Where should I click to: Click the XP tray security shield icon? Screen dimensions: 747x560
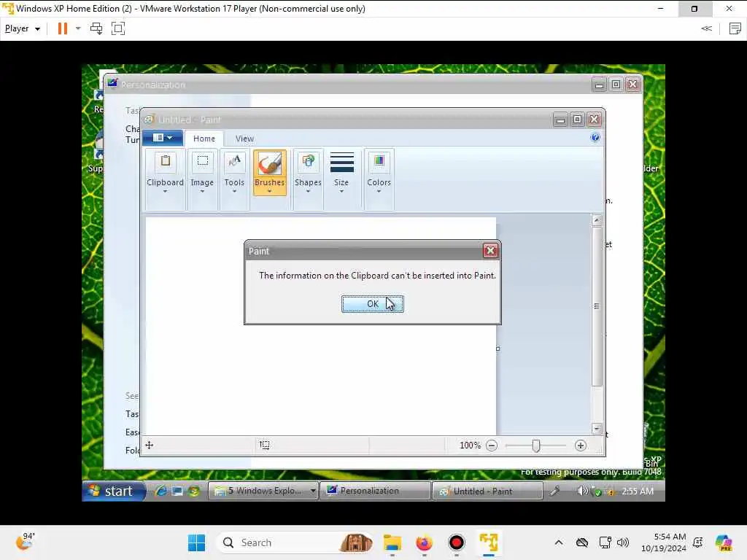coord(611,491)
